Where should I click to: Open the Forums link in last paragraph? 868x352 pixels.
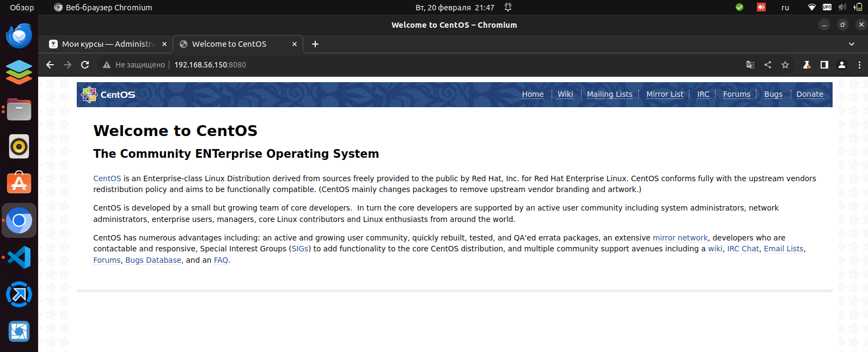tap(107, 260)
